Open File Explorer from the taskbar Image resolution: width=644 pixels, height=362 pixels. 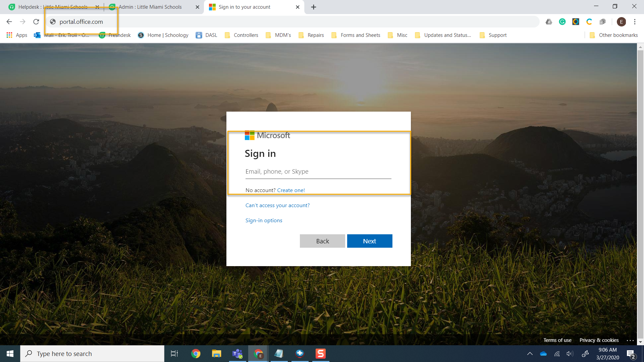(x=216, y=354)
